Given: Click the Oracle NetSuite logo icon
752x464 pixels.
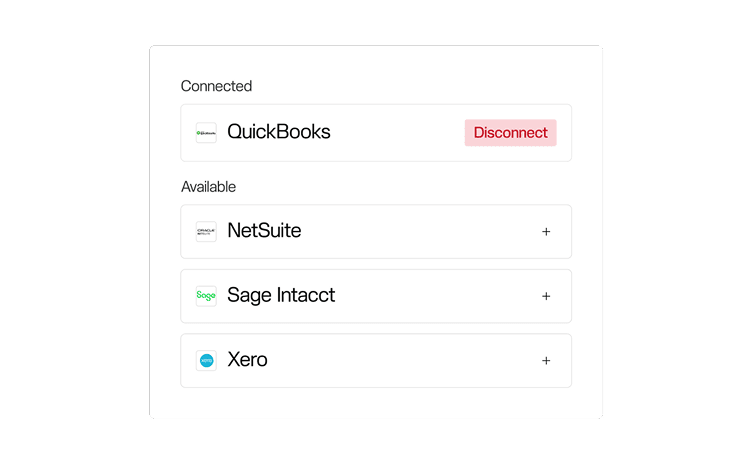Looking at the screenshot, I should [206, 232].
